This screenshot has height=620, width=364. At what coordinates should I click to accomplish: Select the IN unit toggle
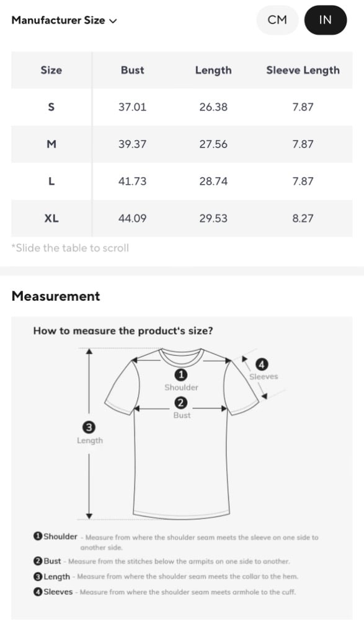point(325,20)
